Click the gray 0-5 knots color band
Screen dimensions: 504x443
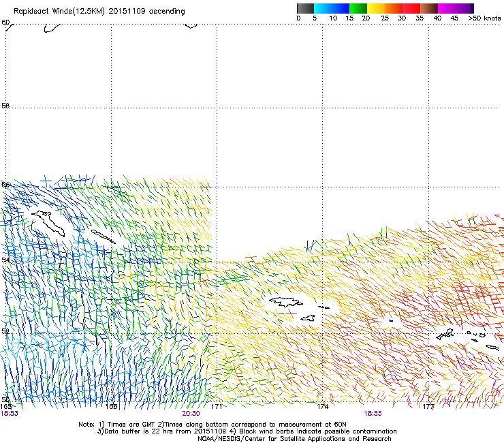(306, 8)
